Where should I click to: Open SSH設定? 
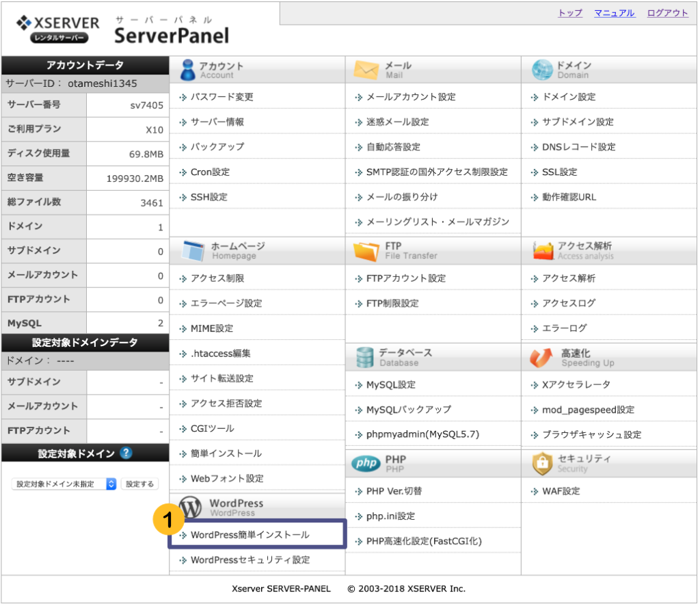[x=209, y=197]
